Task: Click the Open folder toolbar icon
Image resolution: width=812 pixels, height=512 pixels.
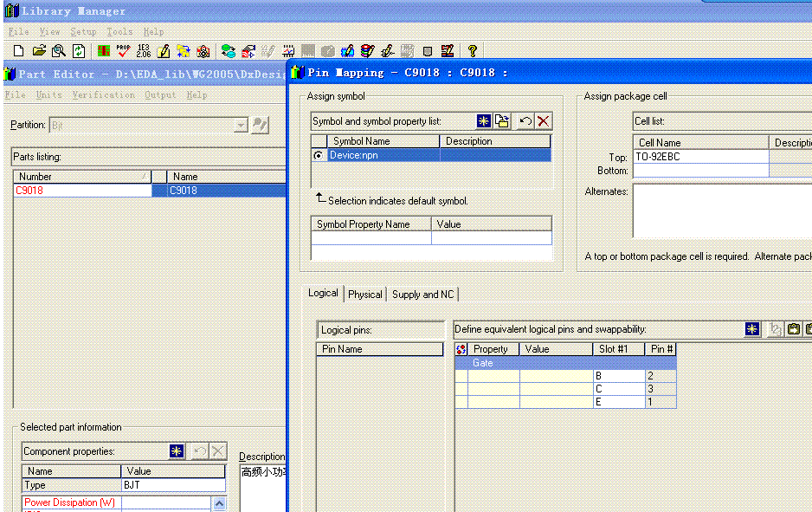Action: pos(39,51)
